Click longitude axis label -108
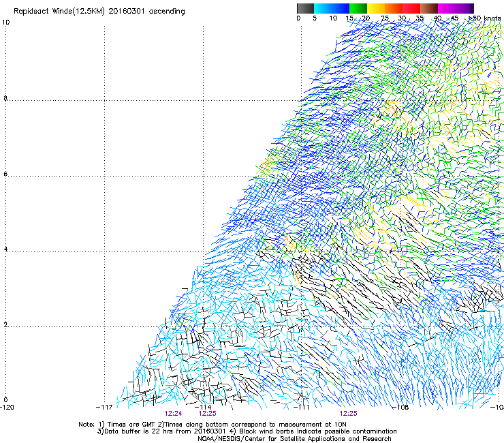Screen dimensions: 504x443 (x=400, y=408)
